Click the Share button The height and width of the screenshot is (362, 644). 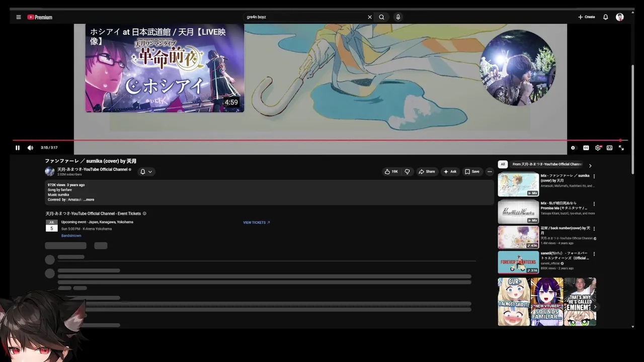(427, 171)
